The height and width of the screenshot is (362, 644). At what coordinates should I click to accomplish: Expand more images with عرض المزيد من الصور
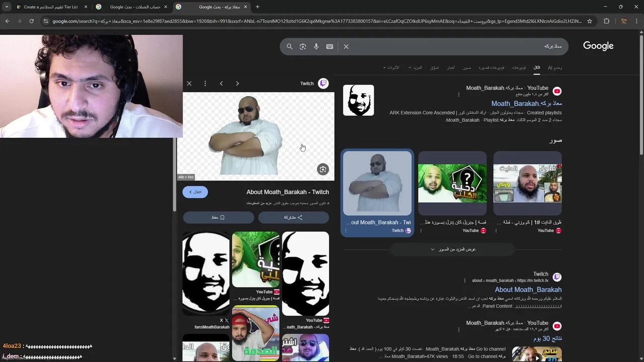coord(453,249)
